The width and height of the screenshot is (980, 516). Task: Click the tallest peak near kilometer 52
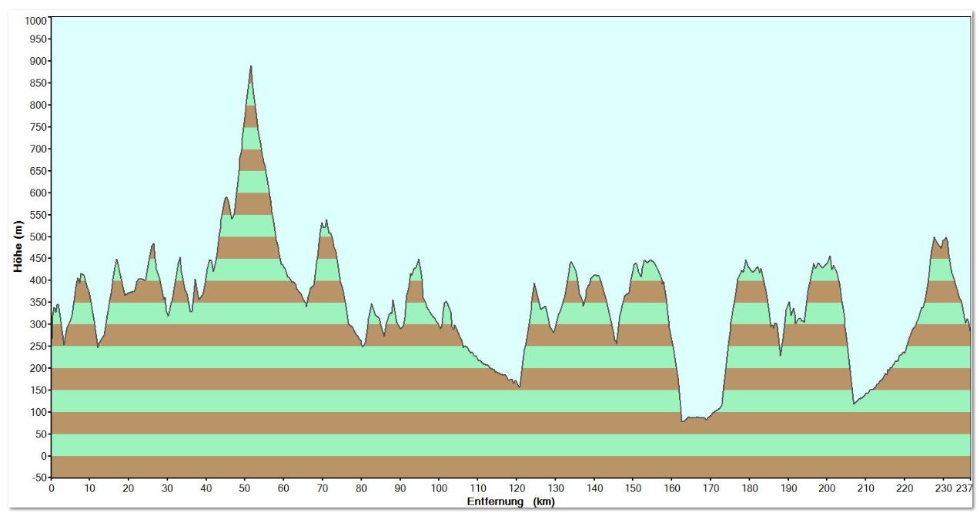pyautogui.click(x=251, y=68)
